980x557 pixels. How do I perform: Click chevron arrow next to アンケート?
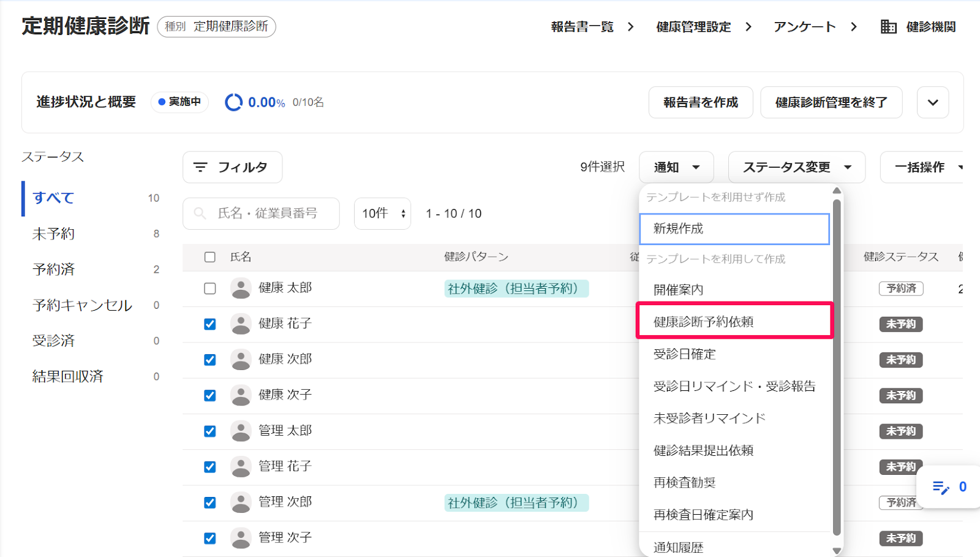coord(854,27)
